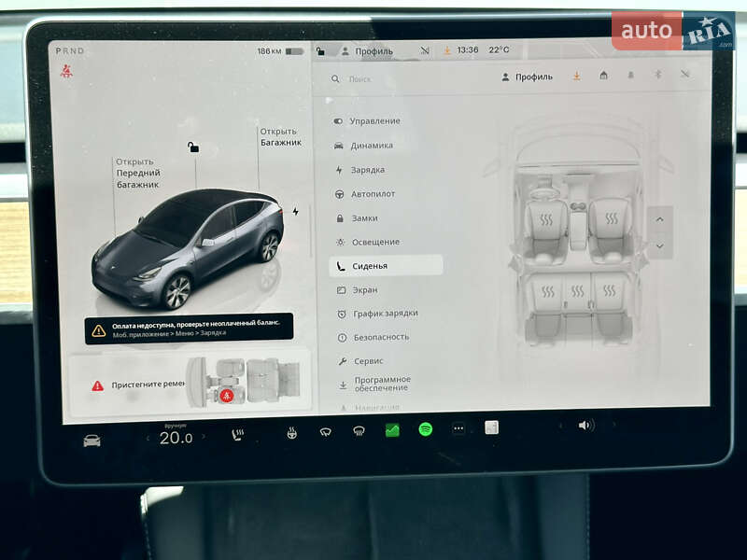747x560 pixels.
Task: Lower volume with arrow left of speaker
Action: coord(561,426)
